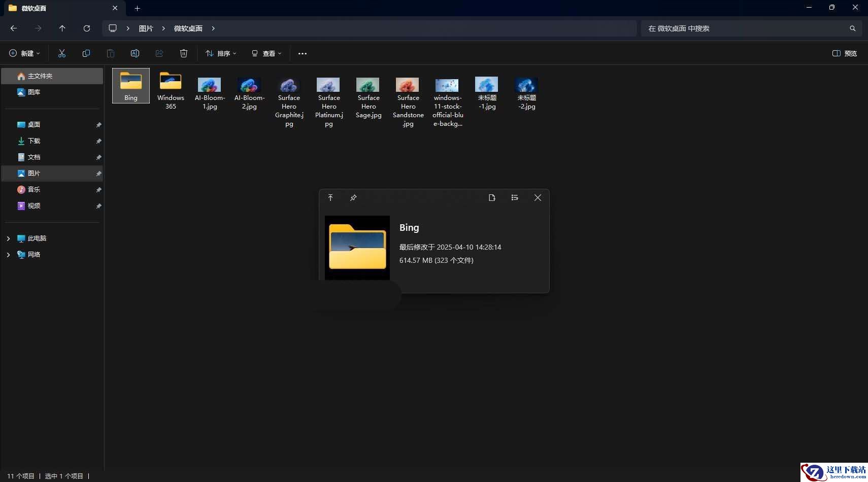Select the Bing folder icon
Image resolution: width=868 pixels, height=482 pixels.
tap(131, 86)
